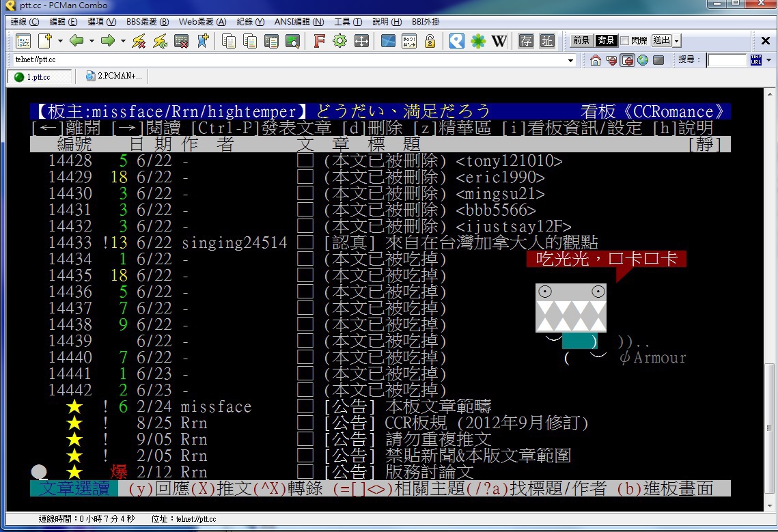Viewport: 778px width, 532px height.
Task: Switch to the 2.PCMAN+ tab
Action: click(113, 76)
